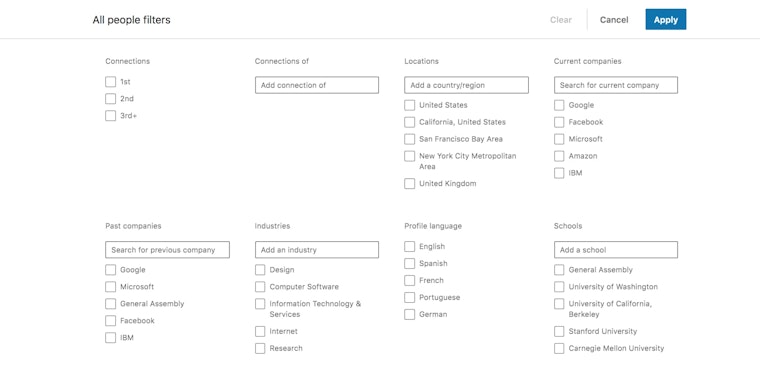Check General Assembly under Past companies
The width and height of the screenshot is (760, 380).
(x=111, y=304)
